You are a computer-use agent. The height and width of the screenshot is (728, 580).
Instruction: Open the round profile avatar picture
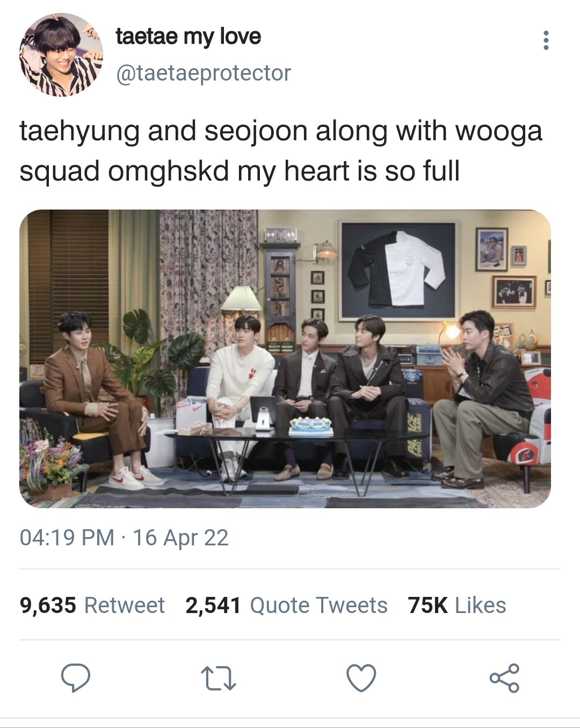[61, 55]
